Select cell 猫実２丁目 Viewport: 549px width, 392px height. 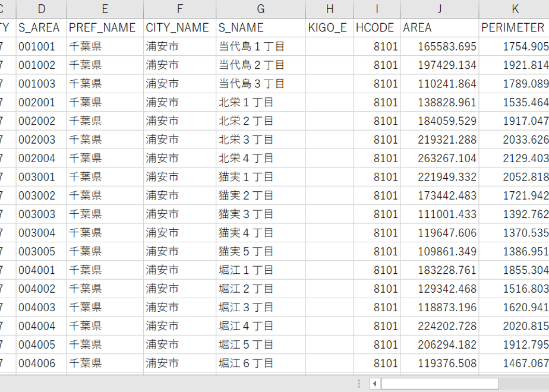coord(261,195)
